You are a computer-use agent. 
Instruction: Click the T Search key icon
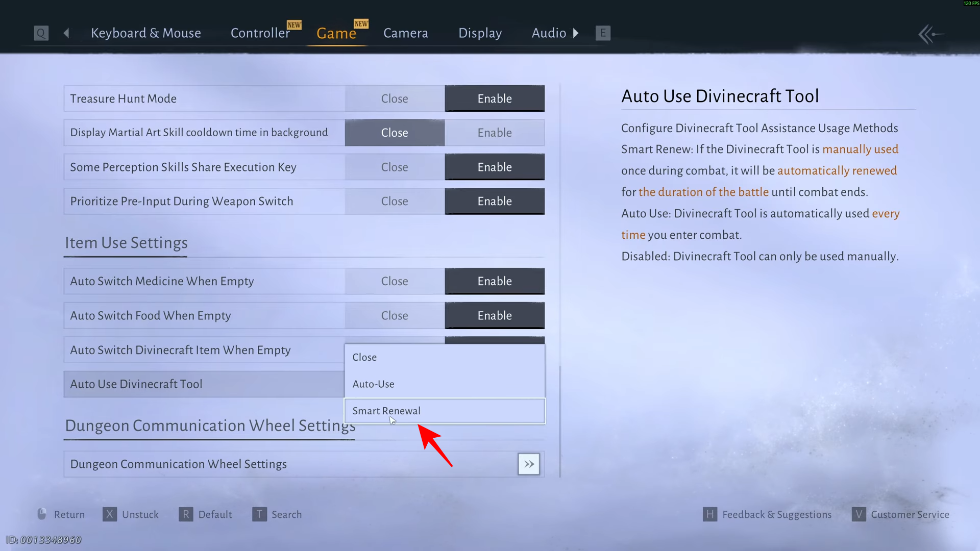coord(259,514)
